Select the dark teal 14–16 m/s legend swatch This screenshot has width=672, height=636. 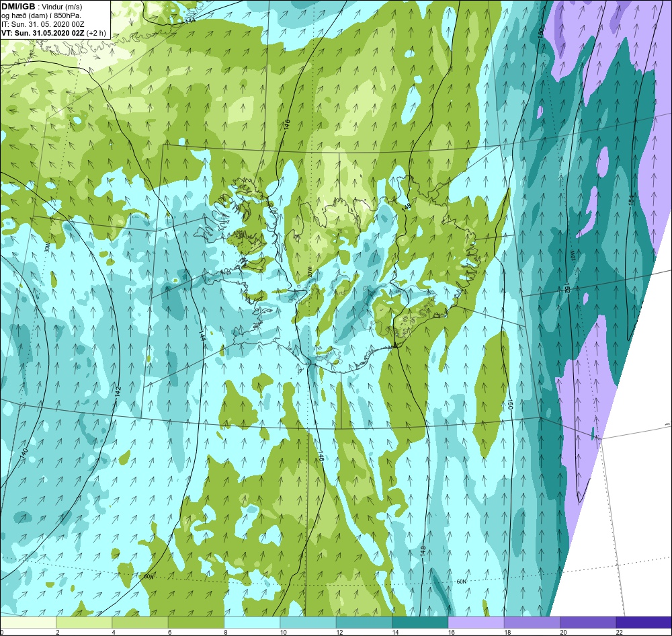(420, 622)
